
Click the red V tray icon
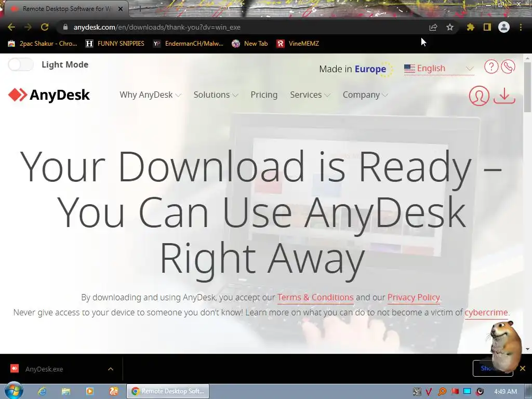[x=429, y=391]
